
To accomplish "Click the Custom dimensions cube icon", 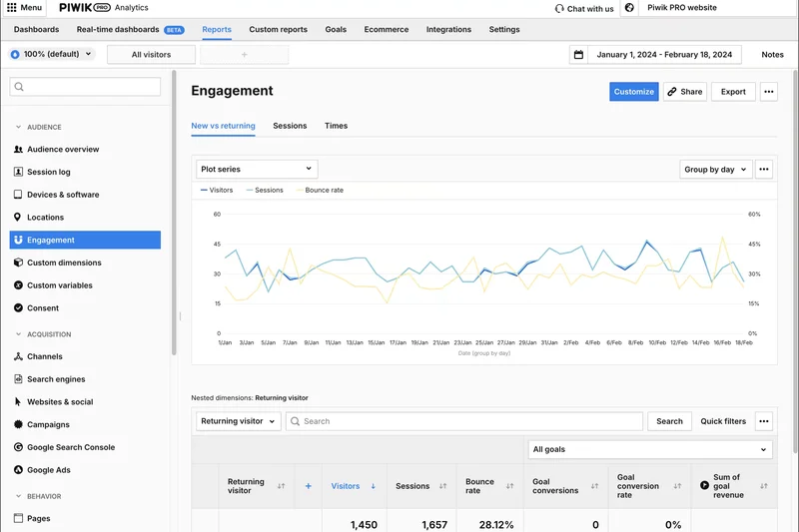I will point(18,263).
